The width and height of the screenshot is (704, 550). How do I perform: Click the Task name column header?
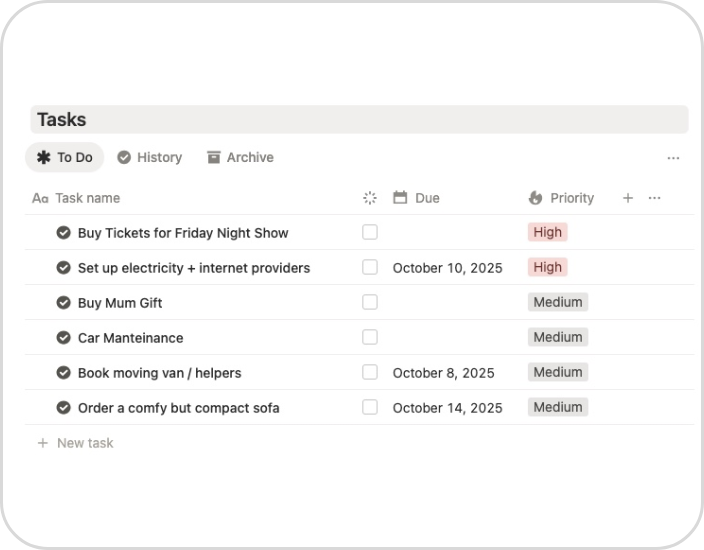[76, 198]
